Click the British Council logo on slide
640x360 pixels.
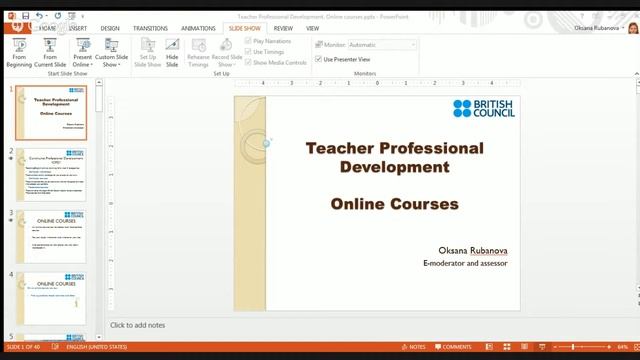[484, 108]
